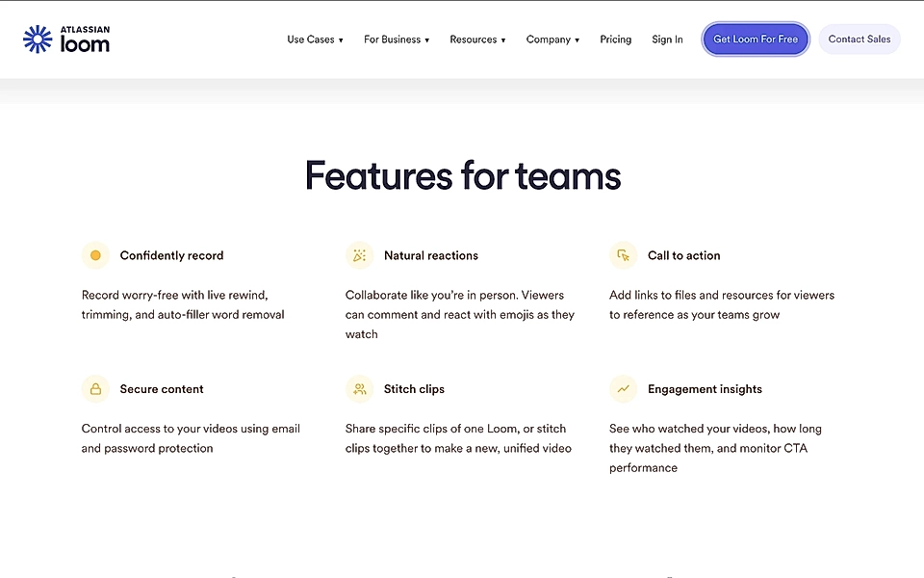Click Sign In in the top navigation

tap(667, 39)
